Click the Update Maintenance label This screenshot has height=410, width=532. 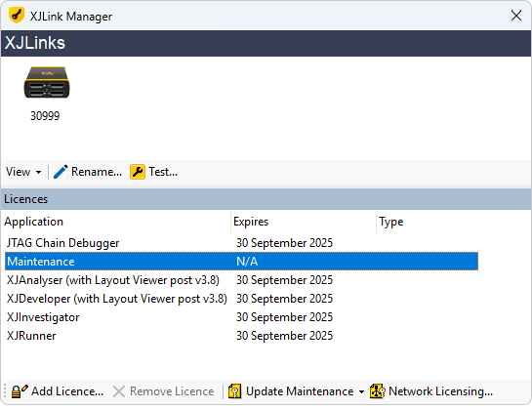pyautogui.click(x=300, y=391)
